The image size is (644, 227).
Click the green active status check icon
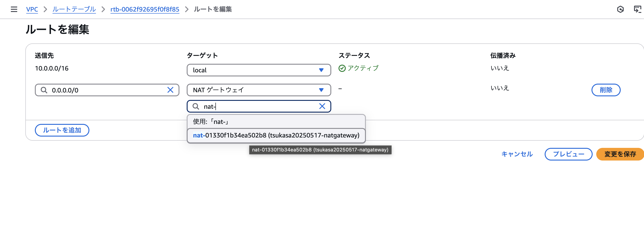pos(342,68)
